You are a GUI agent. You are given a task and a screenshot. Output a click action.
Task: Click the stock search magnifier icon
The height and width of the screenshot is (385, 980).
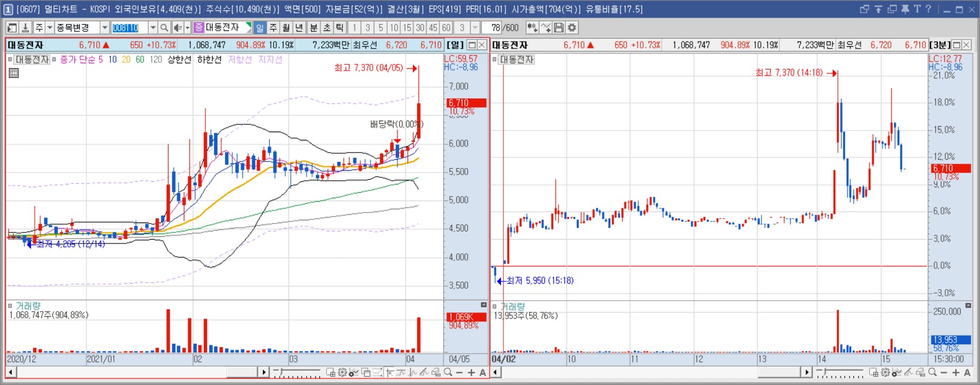click(x=164, y=28)
